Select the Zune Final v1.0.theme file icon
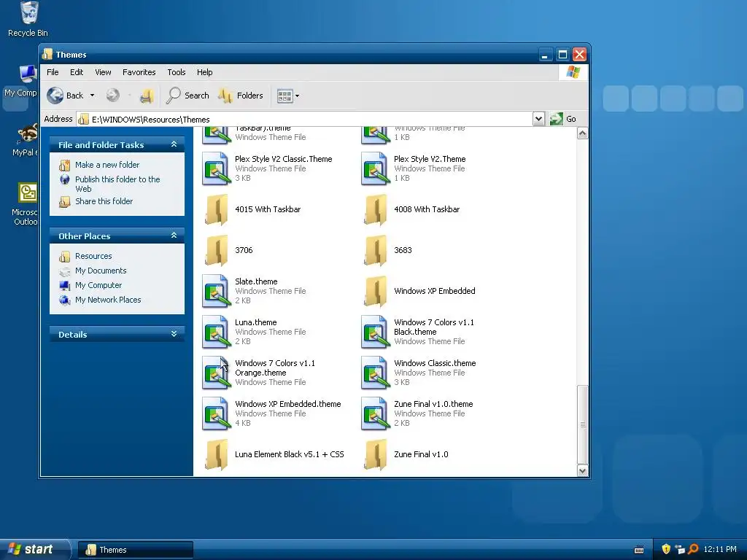Screen dimensions: 747x560 375,413
